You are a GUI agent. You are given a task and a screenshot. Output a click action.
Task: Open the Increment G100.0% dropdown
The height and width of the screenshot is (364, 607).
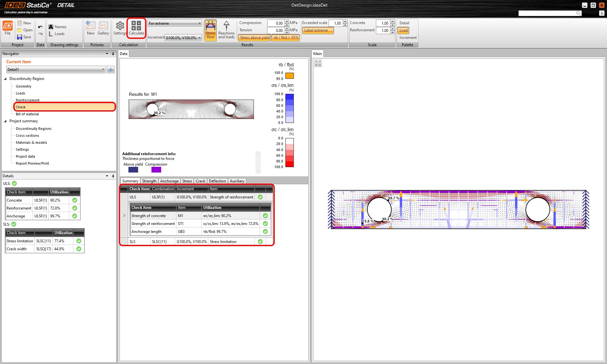coord(183,38)
